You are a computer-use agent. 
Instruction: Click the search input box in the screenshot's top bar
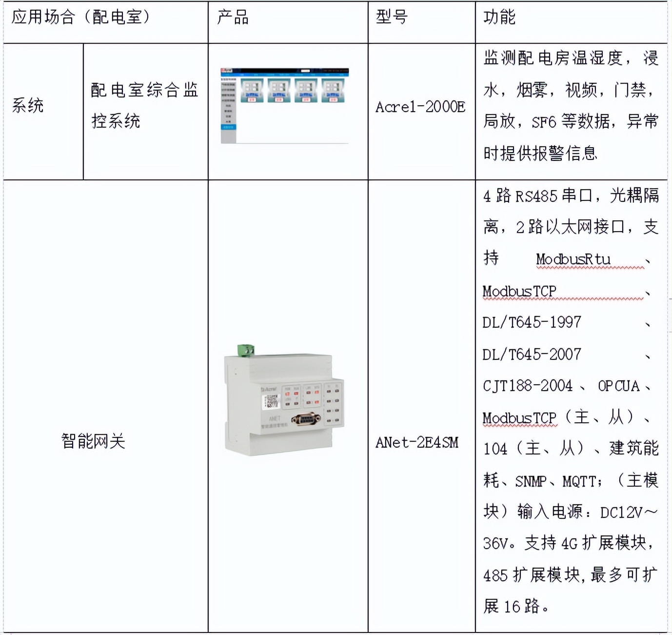305,71
